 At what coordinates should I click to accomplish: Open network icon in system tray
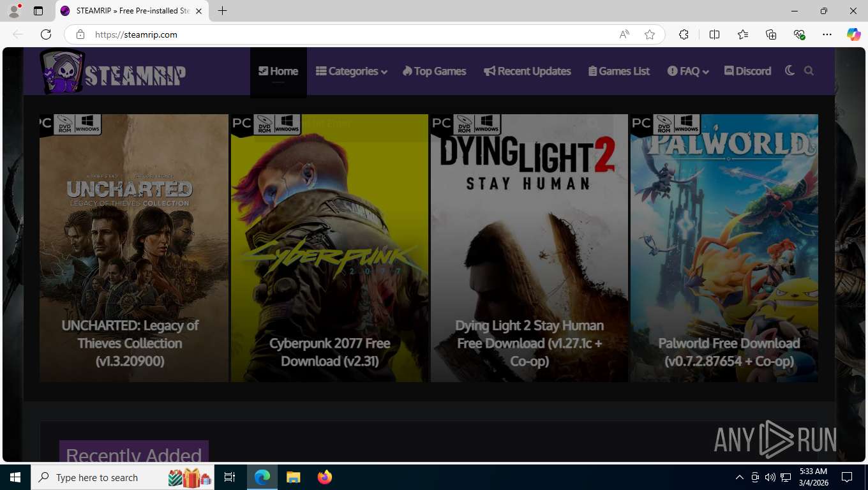(786, 477)
